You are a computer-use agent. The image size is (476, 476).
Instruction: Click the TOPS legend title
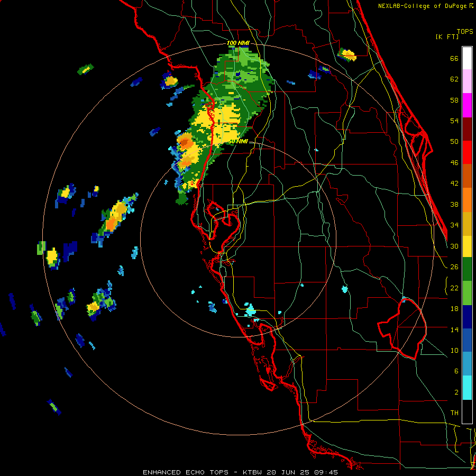465,31
